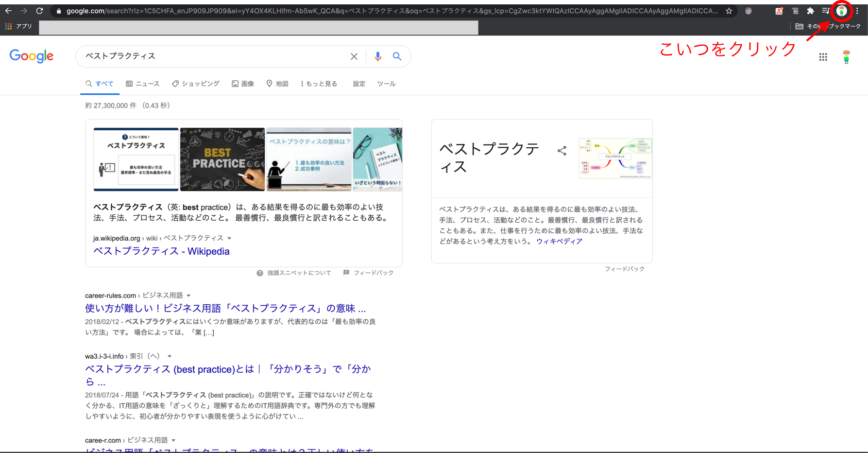Bookmark this page with the star icon
The image size is (868, 453).
click(x=729, y=11)
